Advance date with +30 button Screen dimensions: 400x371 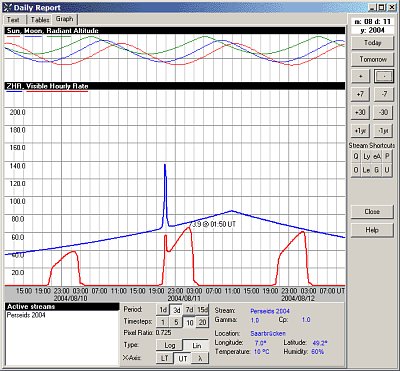pos(360,112)
